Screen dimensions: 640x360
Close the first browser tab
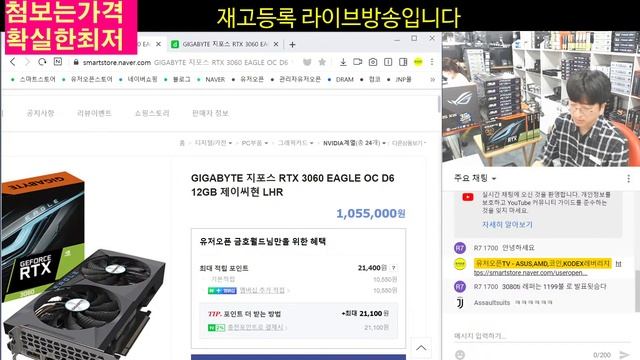pos(158,44)
